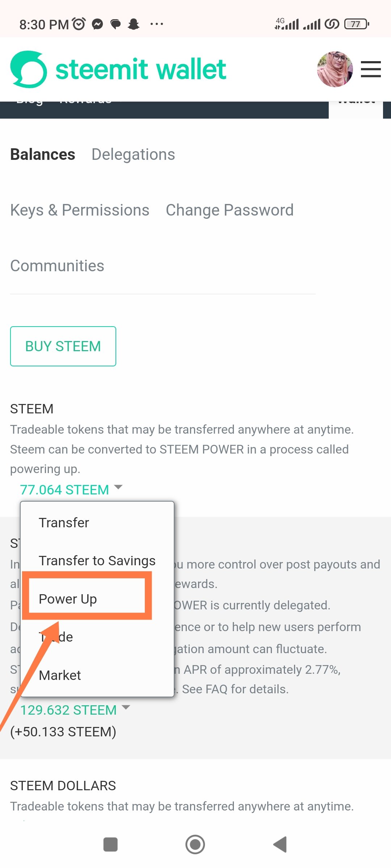
Task: Choose Transfer to Savings option
Action: (x=97, y=561)
